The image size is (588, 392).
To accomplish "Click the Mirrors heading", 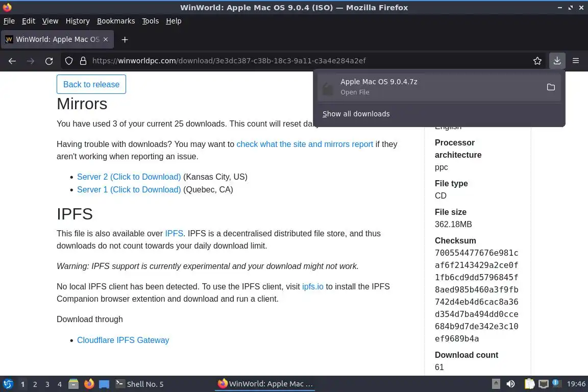I will click(x=82, y=104).
